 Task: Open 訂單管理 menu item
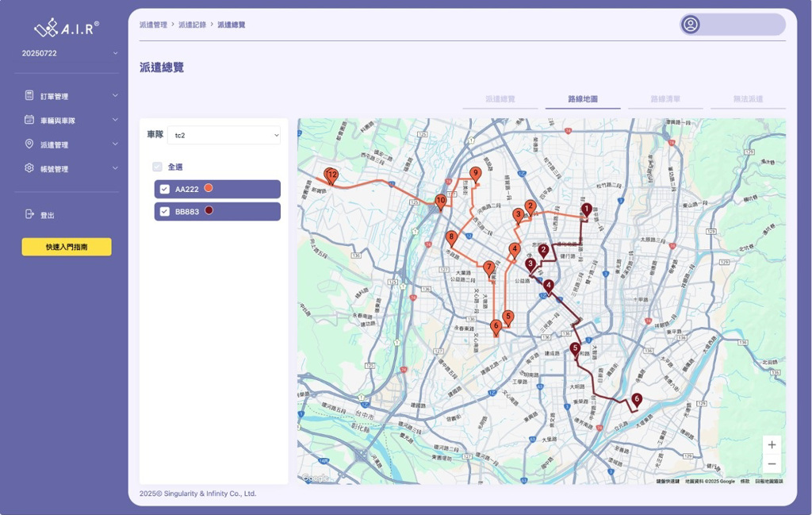coord(55,96)
